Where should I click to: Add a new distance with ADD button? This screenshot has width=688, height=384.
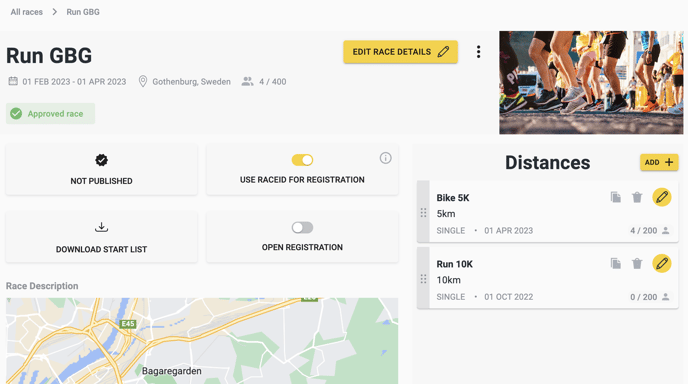point(659,162)
